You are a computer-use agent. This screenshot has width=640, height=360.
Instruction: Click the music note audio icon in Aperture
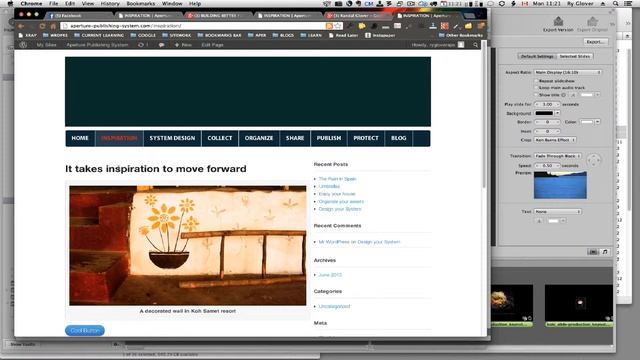[605, 252]
